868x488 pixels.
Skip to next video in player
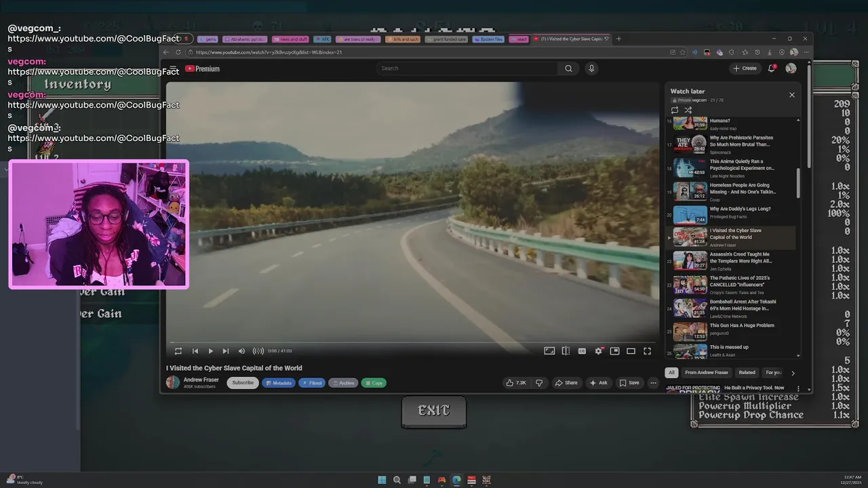click(x=226, y=351)
